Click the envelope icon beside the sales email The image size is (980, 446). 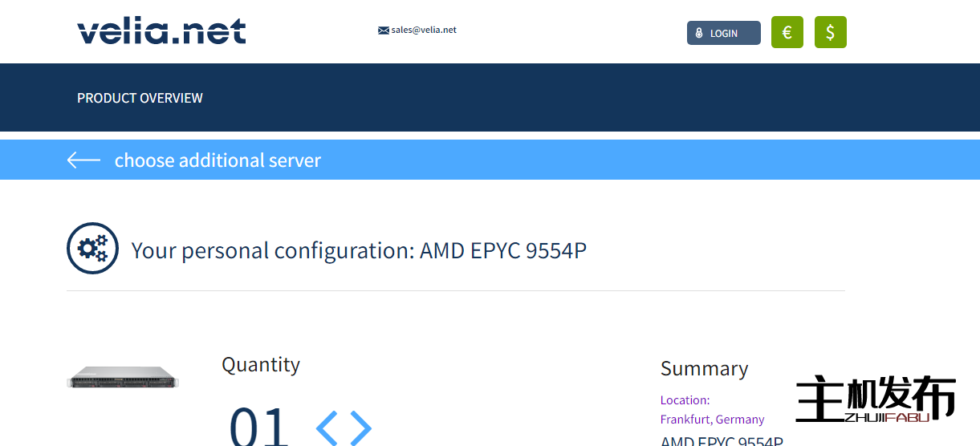point(384,30)
